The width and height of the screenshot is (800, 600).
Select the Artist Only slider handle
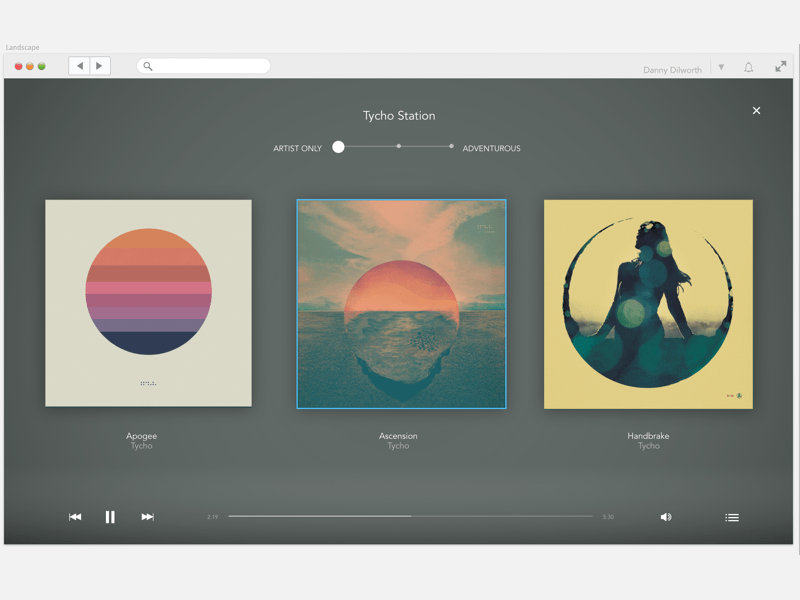(x=338, y=147)
